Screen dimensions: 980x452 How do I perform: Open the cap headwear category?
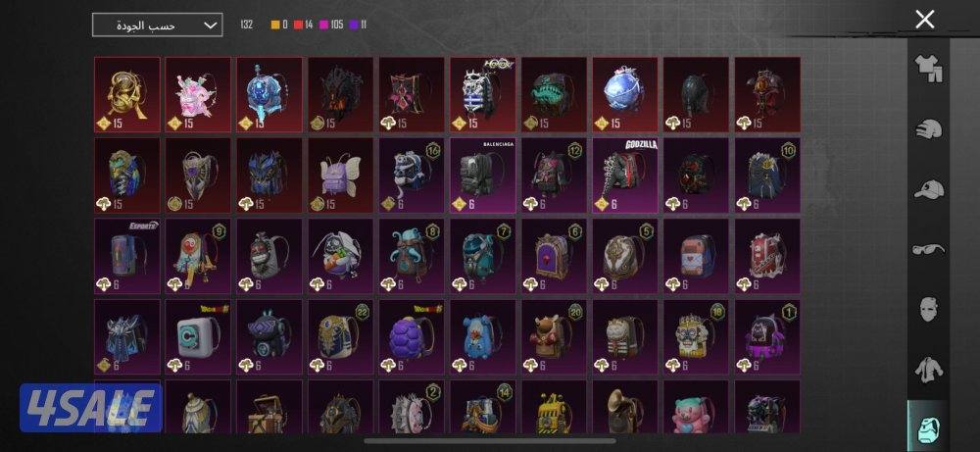(928, 189)
